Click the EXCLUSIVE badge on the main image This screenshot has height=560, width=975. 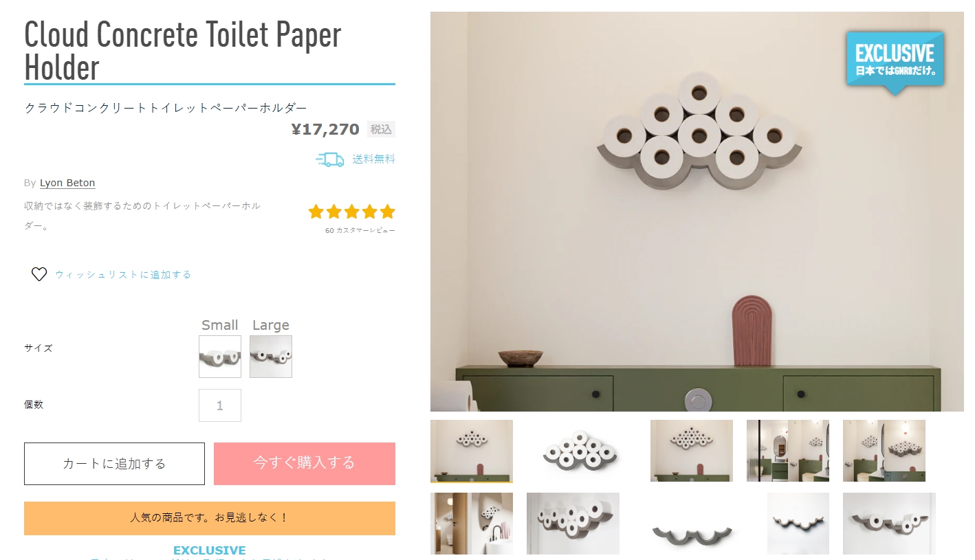pyautogui.click(x=895, y=62)
